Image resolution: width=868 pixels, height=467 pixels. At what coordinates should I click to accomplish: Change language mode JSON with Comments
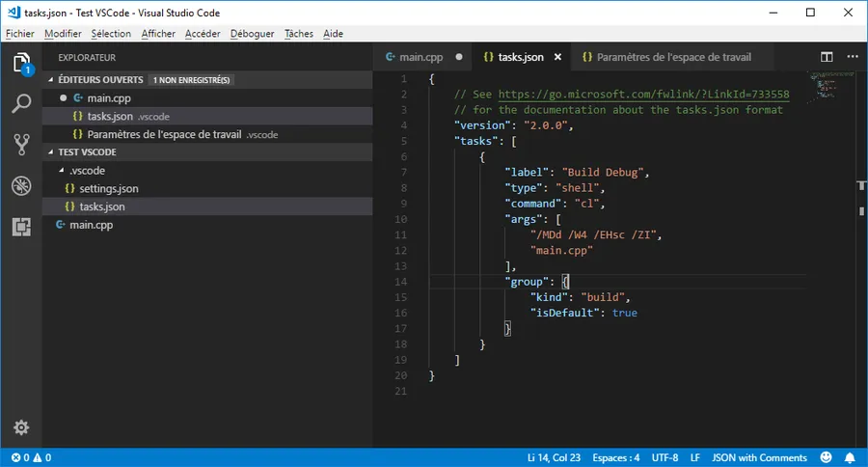pos(760,457)
